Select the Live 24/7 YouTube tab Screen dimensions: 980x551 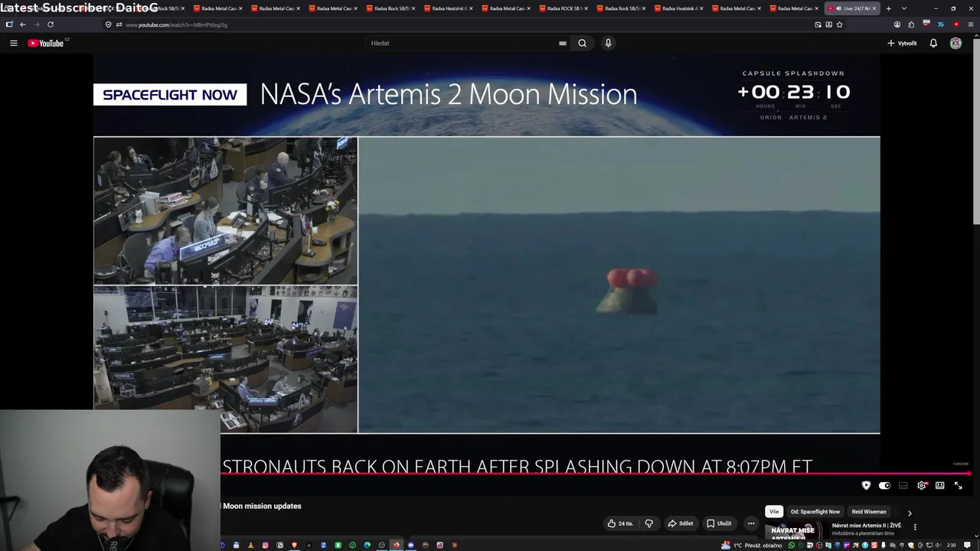(x=854, y=8)
